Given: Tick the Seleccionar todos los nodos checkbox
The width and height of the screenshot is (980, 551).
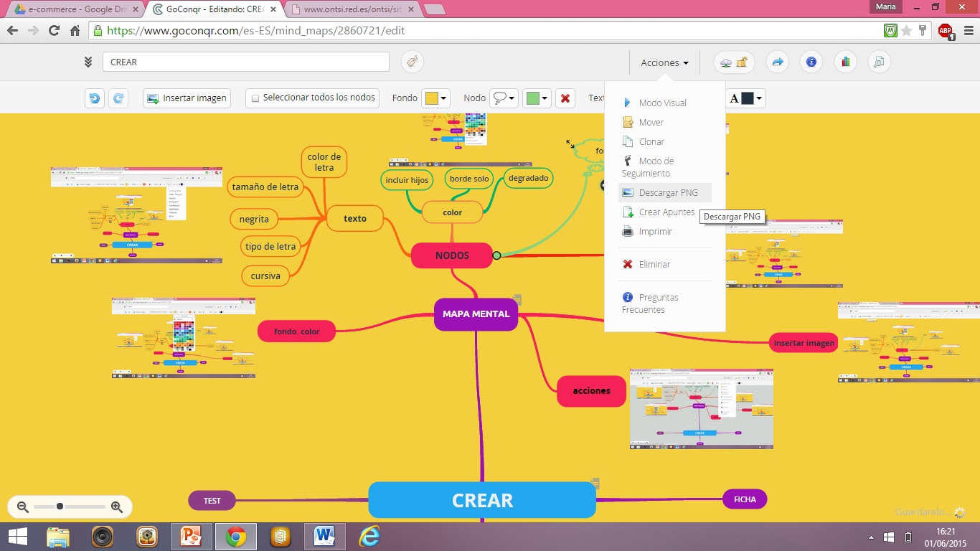Looking at the screenshot, I should pyautogui.click(x=255, y=98).
